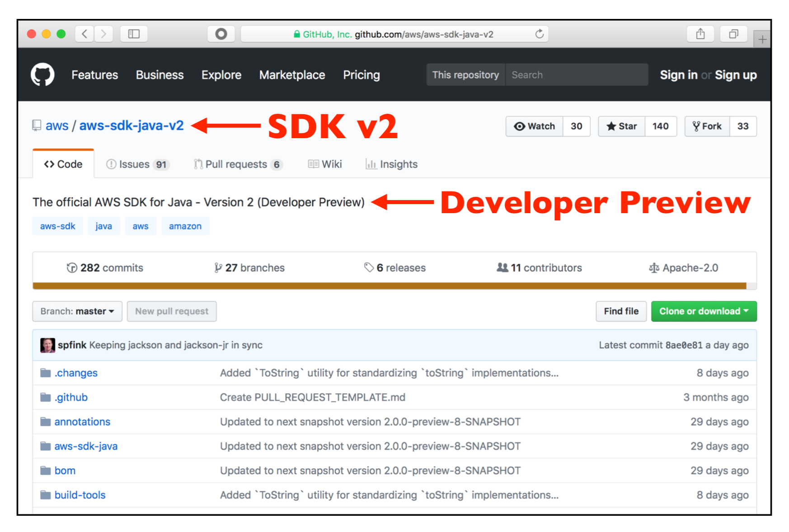Click the spfink avatar thumbnail
This screenshot has height=532, width=789.
click(x=47, y=345)
